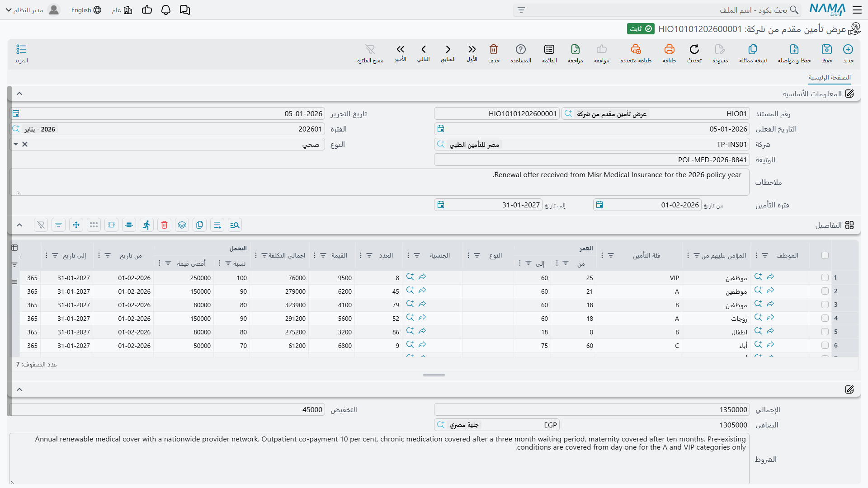Open the المزيد more menu

tap(21, 53)
